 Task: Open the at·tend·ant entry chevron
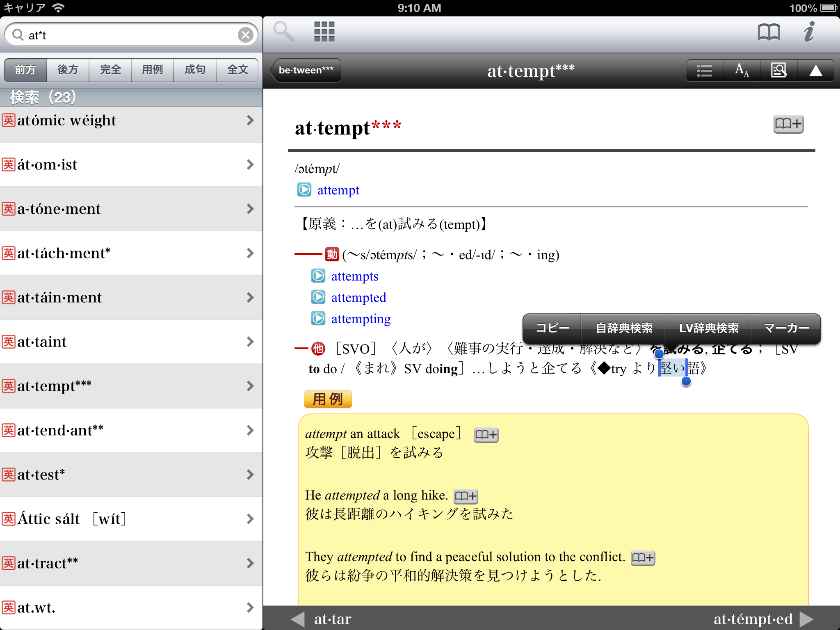[250, 430]
